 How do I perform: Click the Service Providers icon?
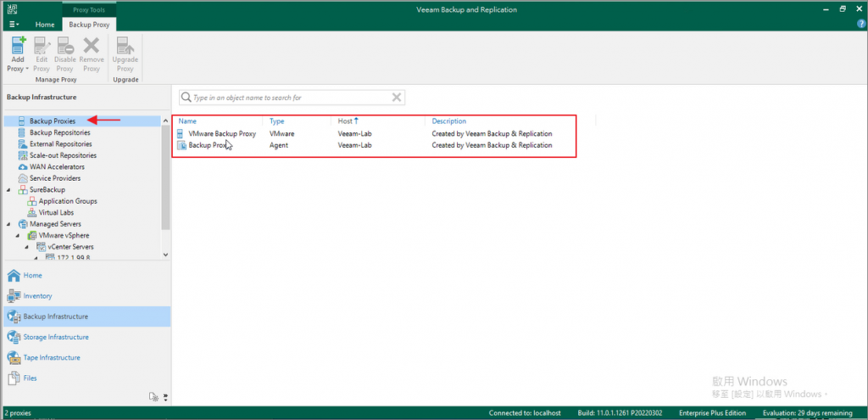coord(22,178)
